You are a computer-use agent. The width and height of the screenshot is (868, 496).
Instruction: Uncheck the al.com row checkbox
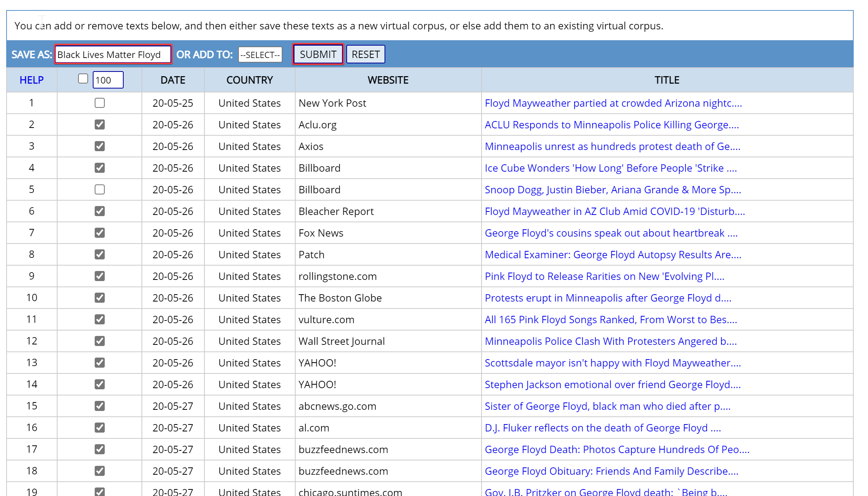pyautogui.click(x=100, y=428)
